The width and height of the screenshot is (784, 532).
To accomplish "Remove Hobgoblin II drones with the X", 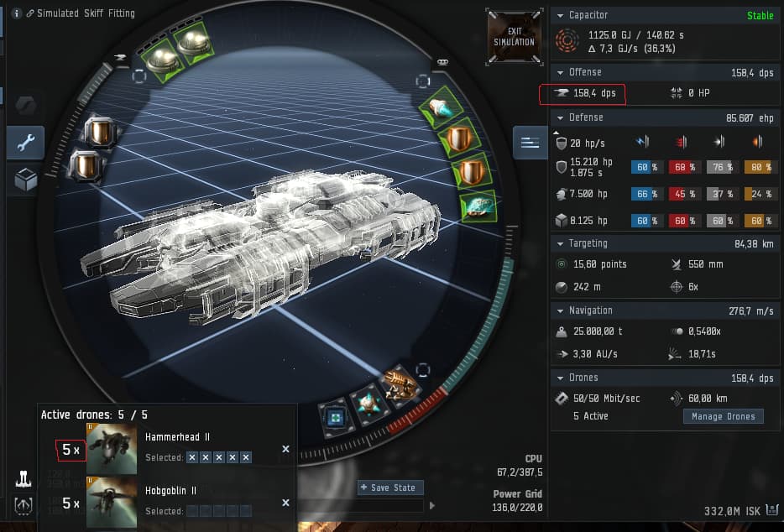I will [285, 503].
